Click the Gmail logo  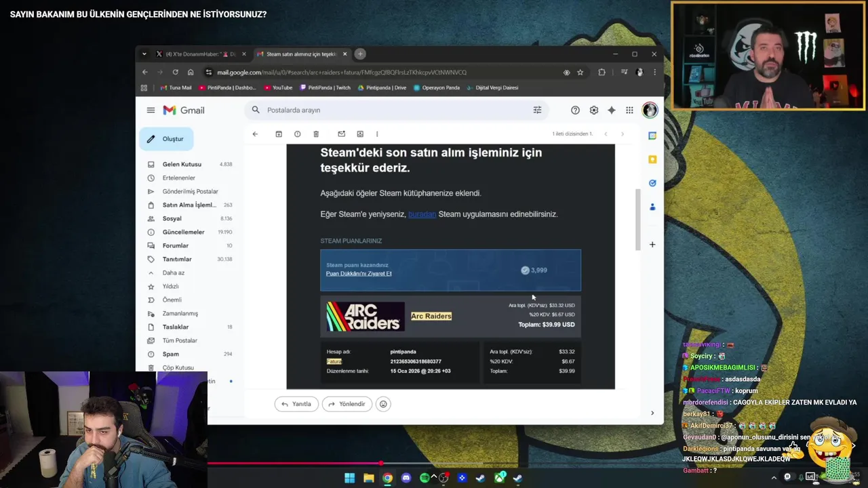(x=183, y=110)
